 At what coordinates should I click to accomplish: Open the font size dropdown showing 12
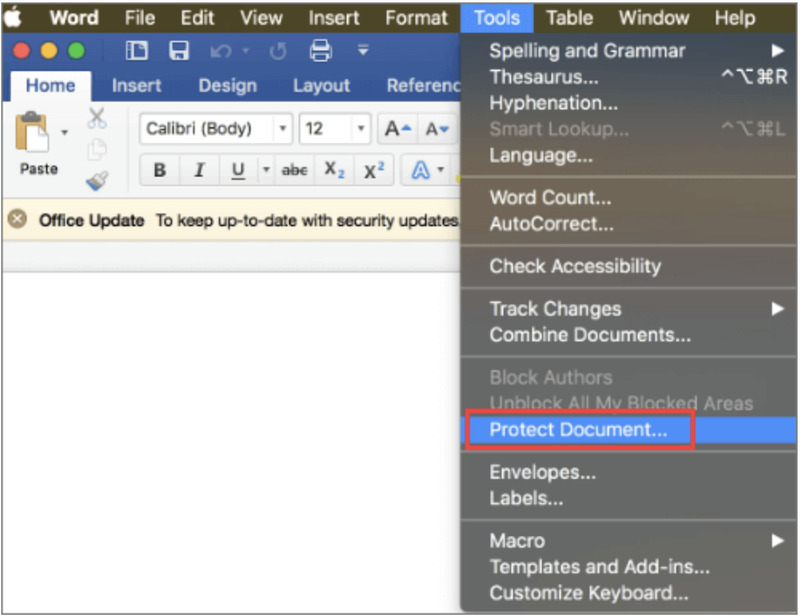[x=361, y=129]
